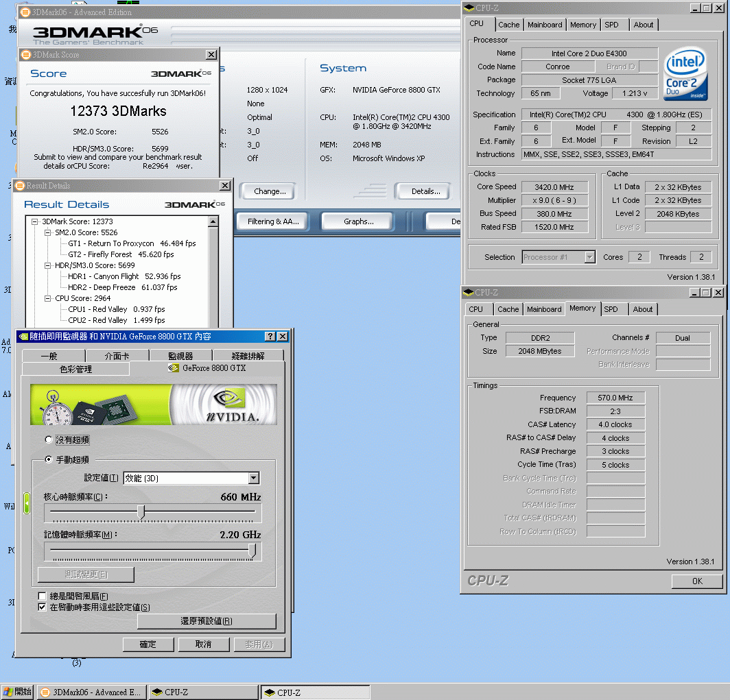The width and height of the screenshot is (730, 700).
Task: Open Memory tab in upper CPU-Z window
Action: (583, 25)
